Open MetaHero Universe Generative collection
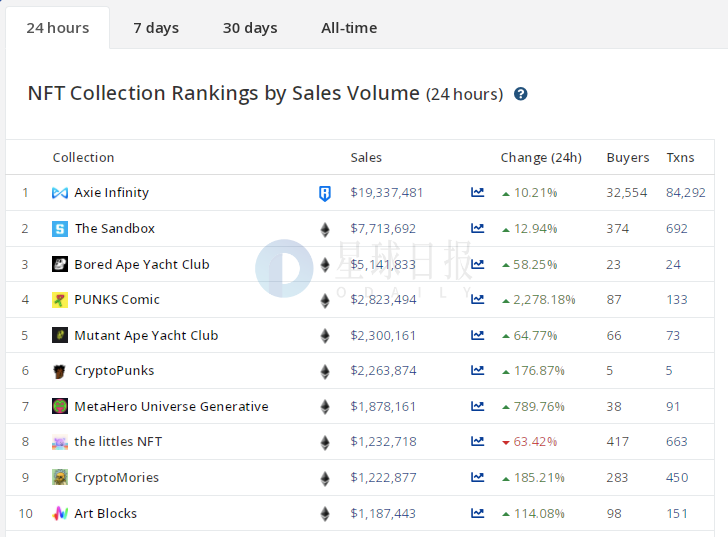This screenshot has width=728, height=537. [171, 407]
